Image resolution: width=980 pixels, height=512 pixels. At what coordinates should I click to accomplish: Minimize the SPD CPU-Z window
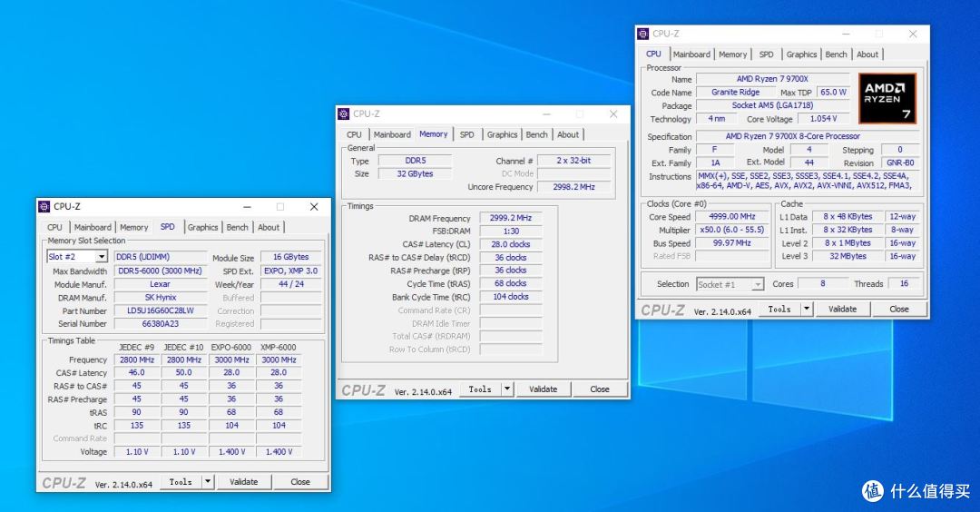[247, 207]
